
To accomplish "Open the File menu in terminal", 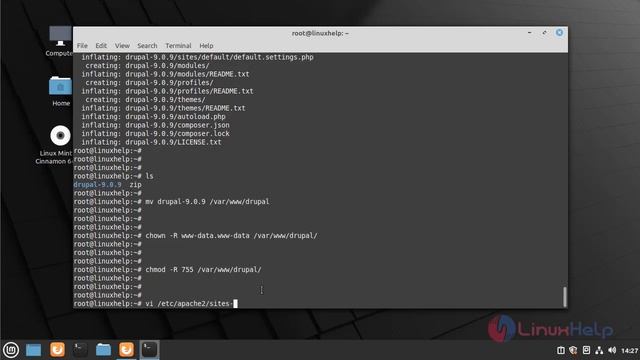I will tap(82, 46).
